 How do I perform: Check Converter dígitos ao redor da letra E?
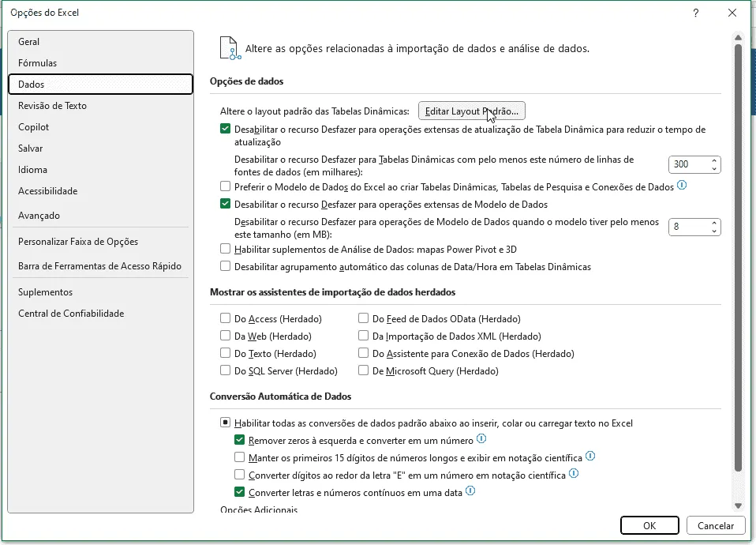point(240,475)
